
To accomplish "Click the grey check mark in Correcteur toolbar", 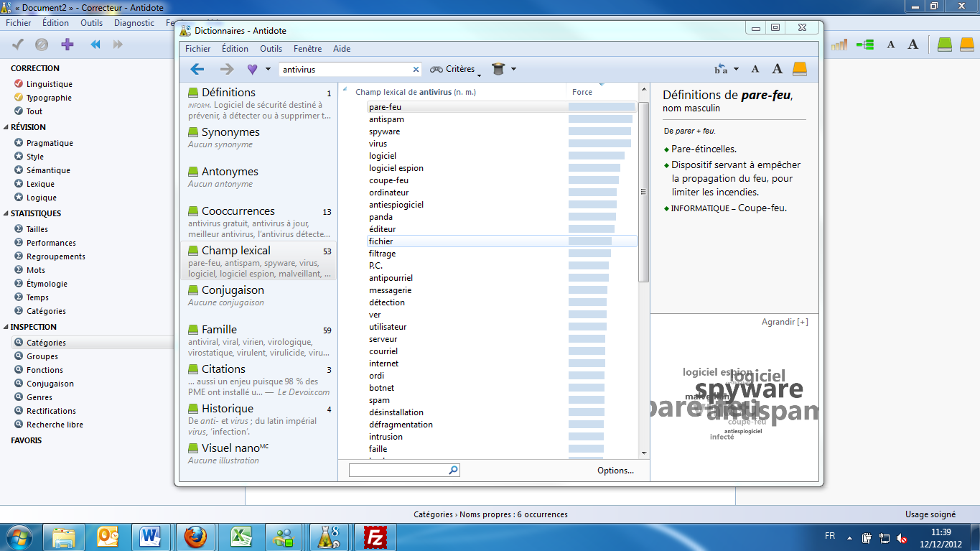I will point(19,45).
